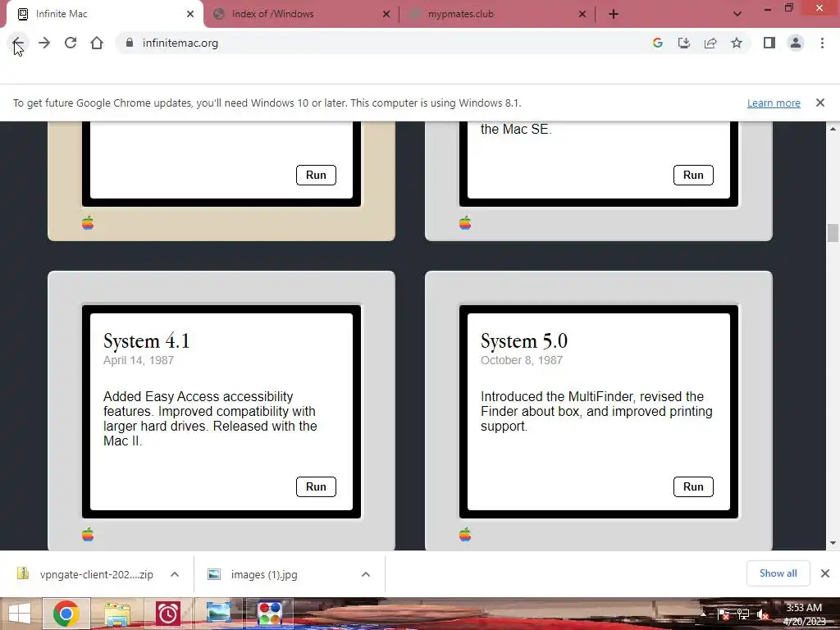The height and width of the screenshot is (630, 840).
Task: Open the Chrome profile avatar
Action: (x=796, y=43)
